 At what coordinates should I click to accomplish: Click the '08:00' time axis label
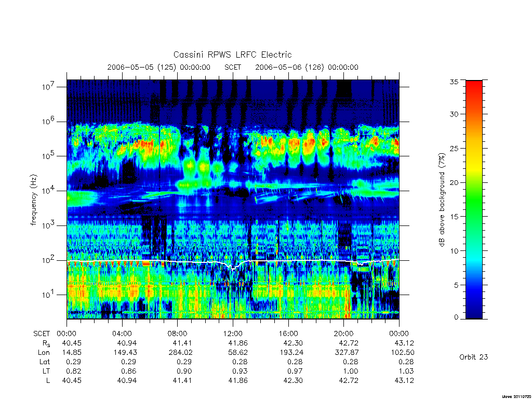[178, 334]
